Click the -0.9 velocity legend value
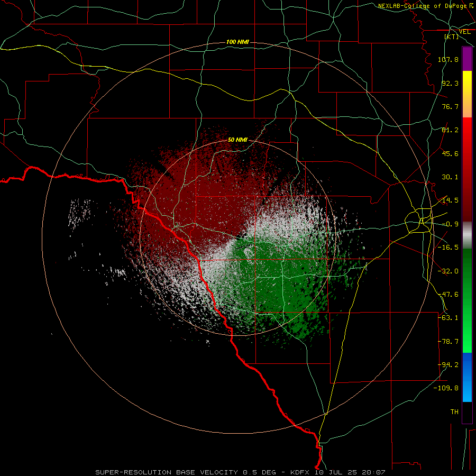Image resolution: width=476 pixels, height=476 pixels. [x=450, y=224]
